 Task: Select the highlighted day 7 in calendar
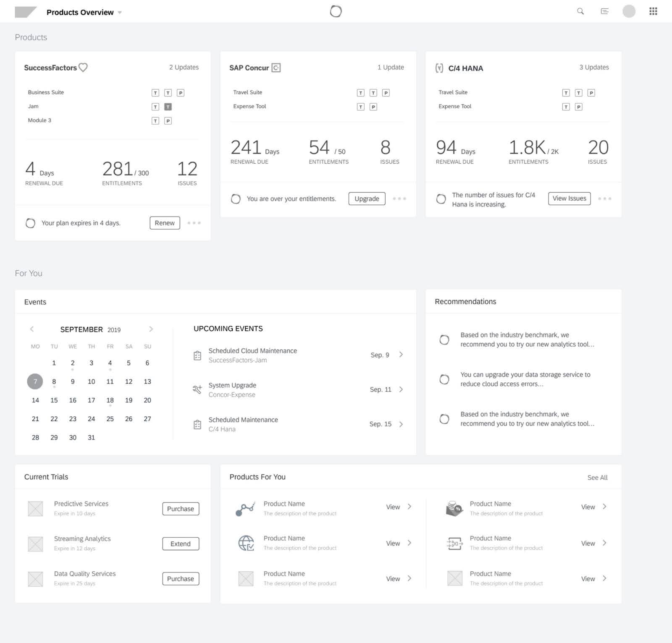point(35,382)
